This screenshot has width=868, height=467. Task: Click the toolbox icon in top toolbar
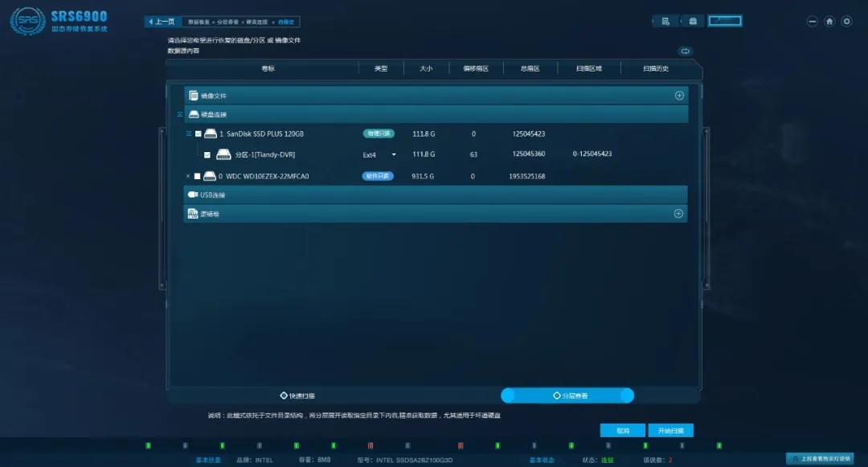tap(693, 21)
